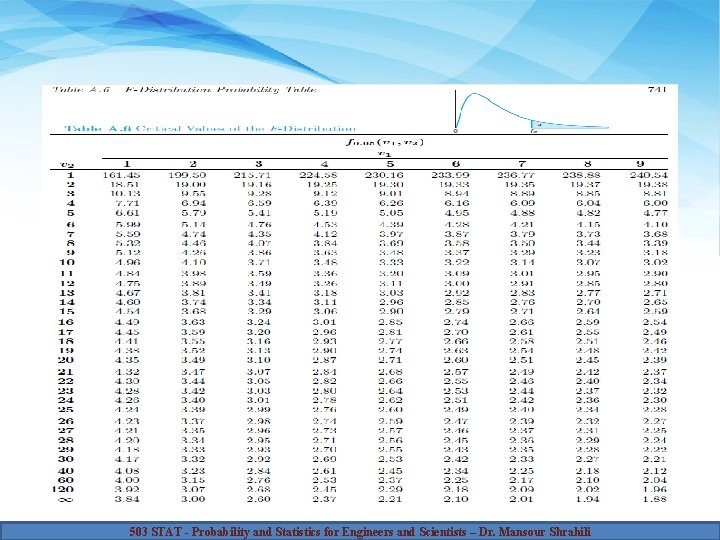Click the page number 741

[x=657, y=90]
